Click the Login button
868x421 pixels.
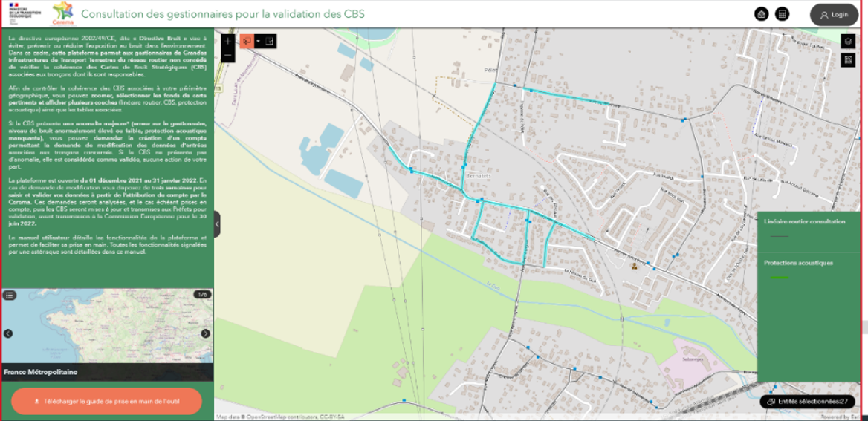[834, 15]
